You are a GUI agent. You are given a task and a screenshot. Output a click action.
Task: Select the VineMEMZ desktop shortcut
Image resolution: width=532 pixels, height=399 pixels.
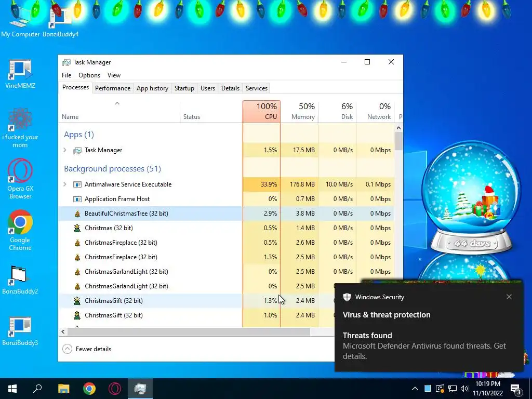click(x=20, y=74)
